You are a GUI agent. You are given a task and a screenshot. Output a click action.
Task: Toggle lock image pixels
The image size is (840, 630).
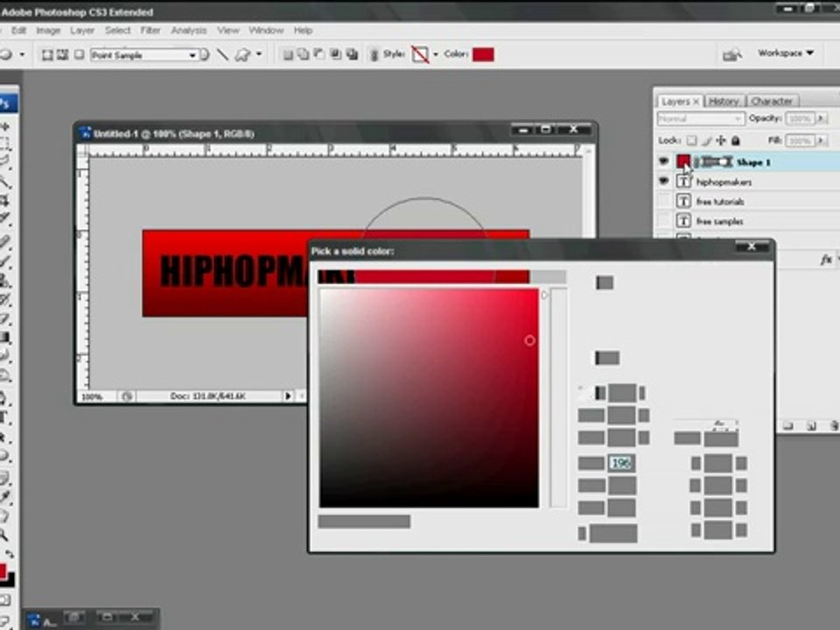click(707, 140)
